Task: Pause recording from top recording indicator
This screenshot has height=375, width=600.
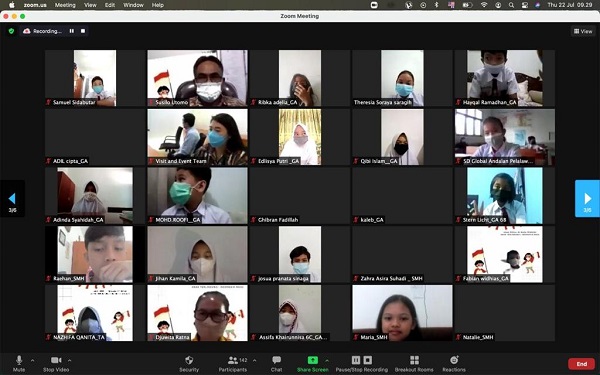Action: (x=72, y=31)
